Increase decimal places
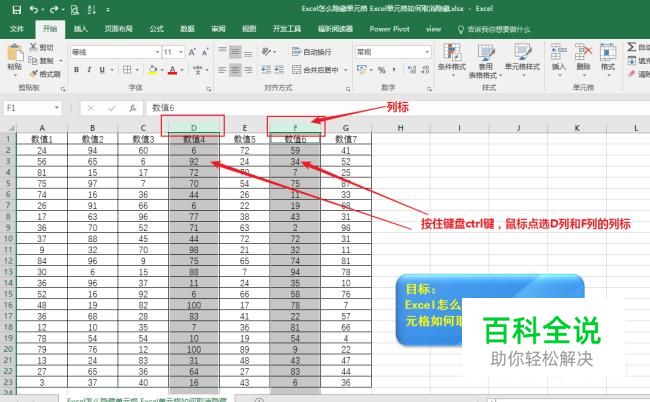The image size is (650, 402). pyautogui.click(x=412, y=70)
